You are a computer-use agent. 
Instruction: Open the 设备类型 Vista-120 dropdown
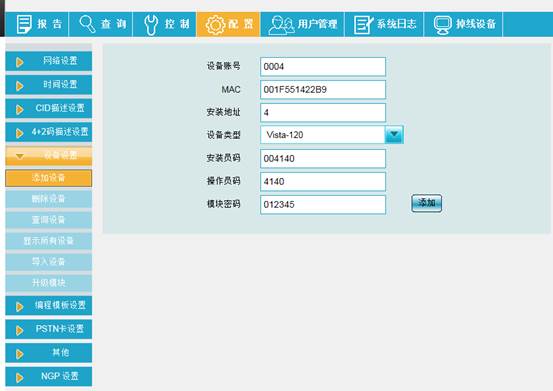332,135
